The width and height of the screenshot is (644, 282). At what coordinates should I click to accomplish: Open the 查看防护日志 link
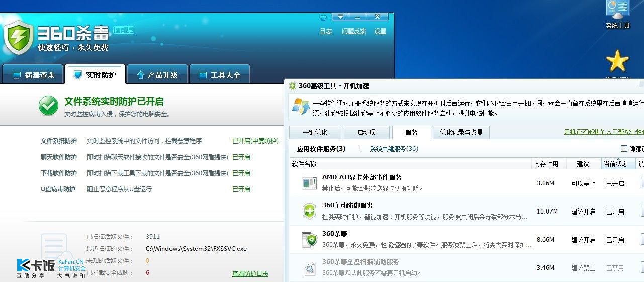click(x=250, y=274)
